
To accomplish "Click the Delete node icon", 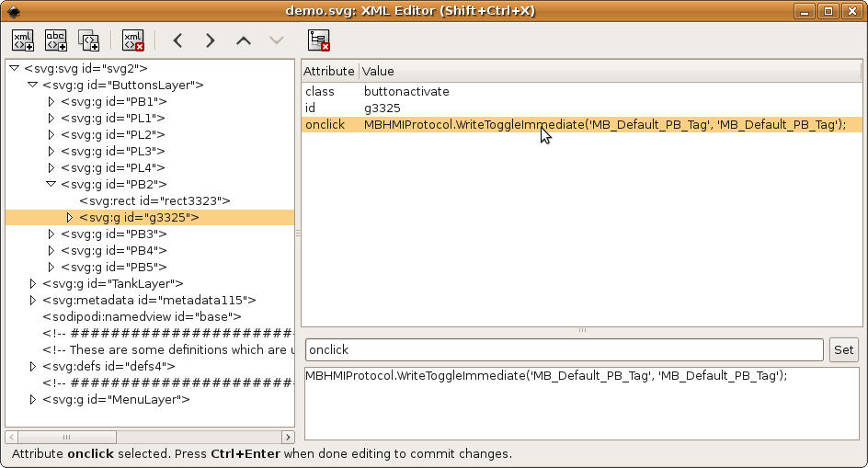I will pos(132,40).
